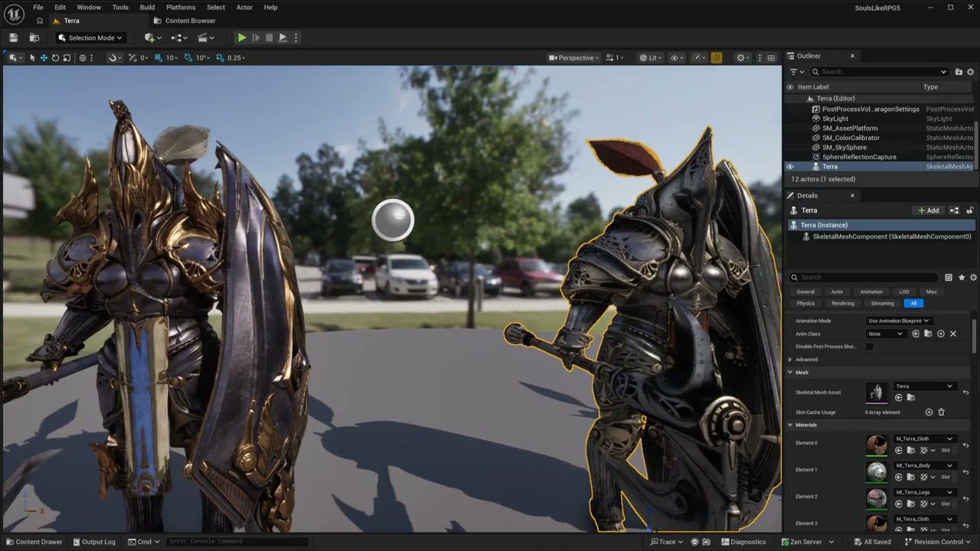The image size is (980, 551).
Task: Open the cinematics clapperboard menu
Action: coord(206,37)
